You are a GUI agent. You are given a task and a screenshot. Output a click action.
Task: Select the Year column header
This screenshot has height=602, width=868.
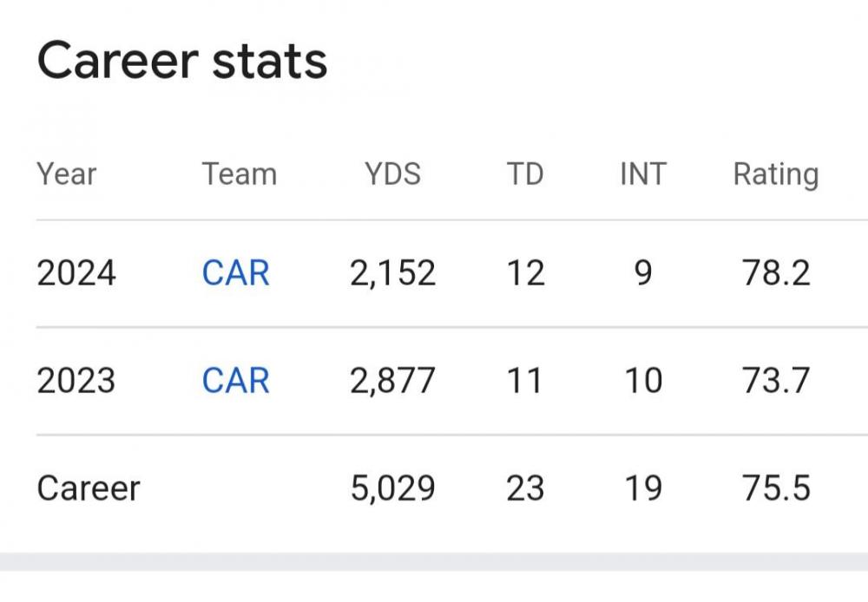[x=67, y=174]
